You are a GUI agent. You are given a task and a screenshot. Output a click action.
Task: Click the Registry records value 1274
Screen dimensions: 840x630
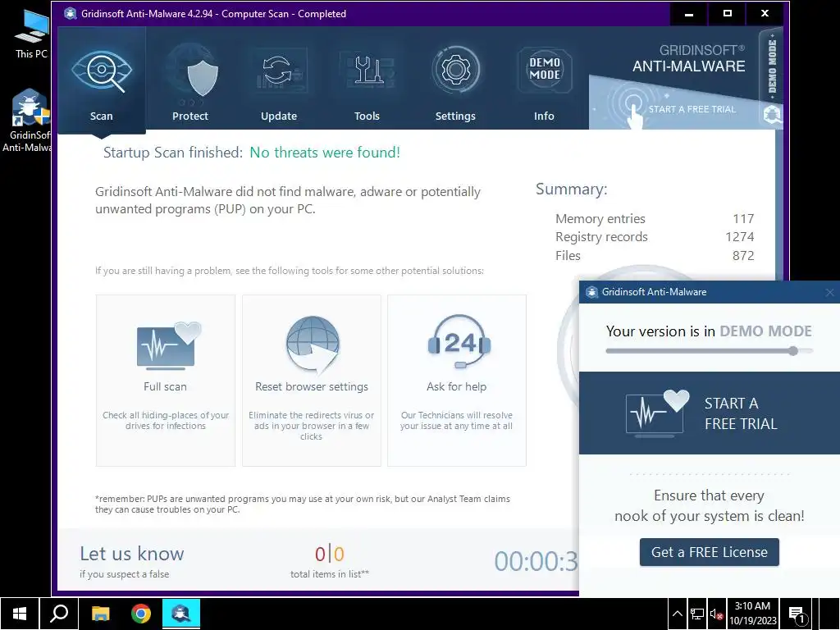739,237
